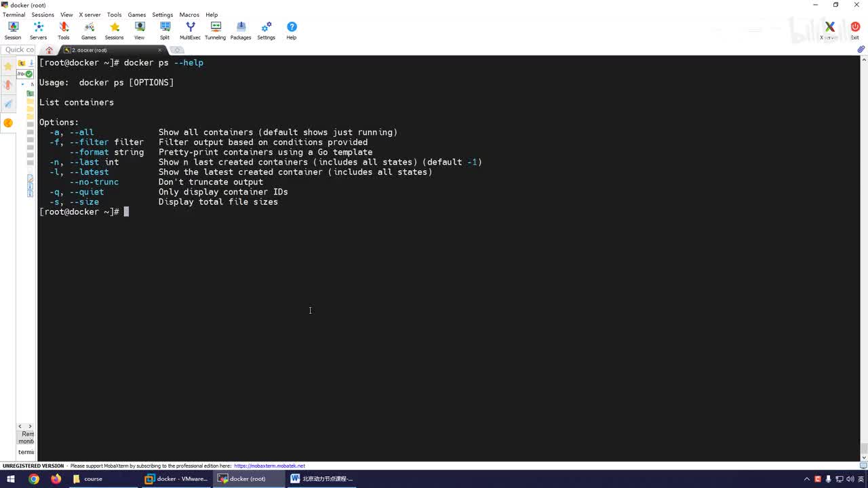Open the Windows Start menu
Viewport: 868px width, 488px height.
11,479
